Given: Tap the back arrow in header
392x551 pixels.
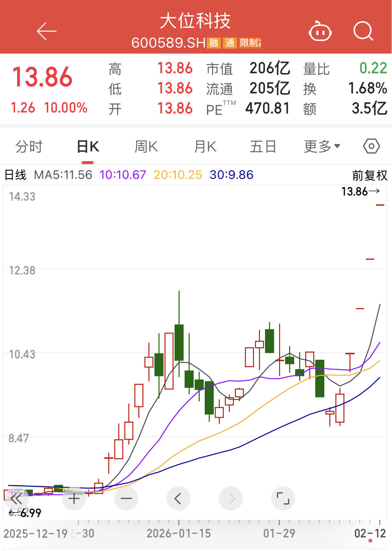Looking at the screenshot, I should coord(47,31).
